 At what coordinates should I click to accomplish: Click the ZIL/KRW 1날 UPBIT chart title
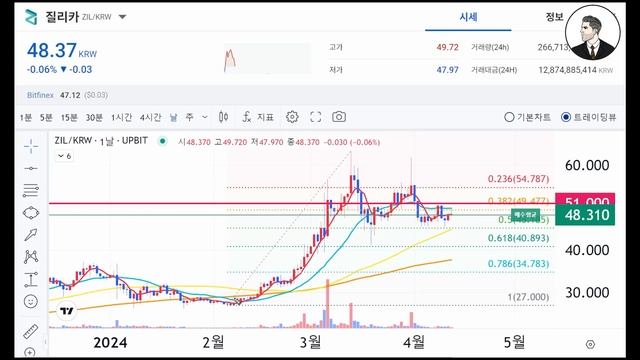101,141
